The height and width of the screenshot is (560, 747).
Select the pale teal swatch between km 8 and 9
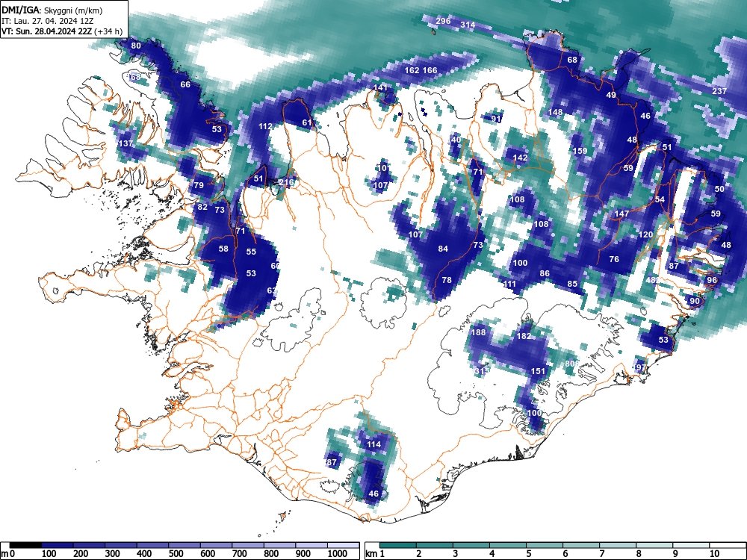click(x=654, y=545)
